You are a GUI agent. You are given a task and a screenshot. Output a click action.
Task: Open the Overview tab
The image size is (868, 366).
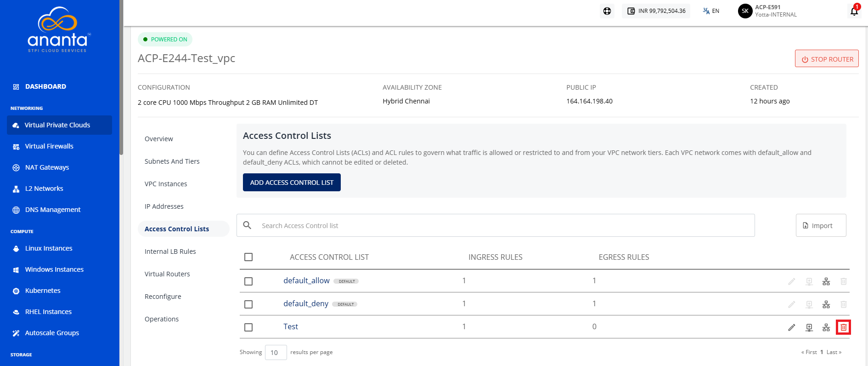click(x=159, y=139)
